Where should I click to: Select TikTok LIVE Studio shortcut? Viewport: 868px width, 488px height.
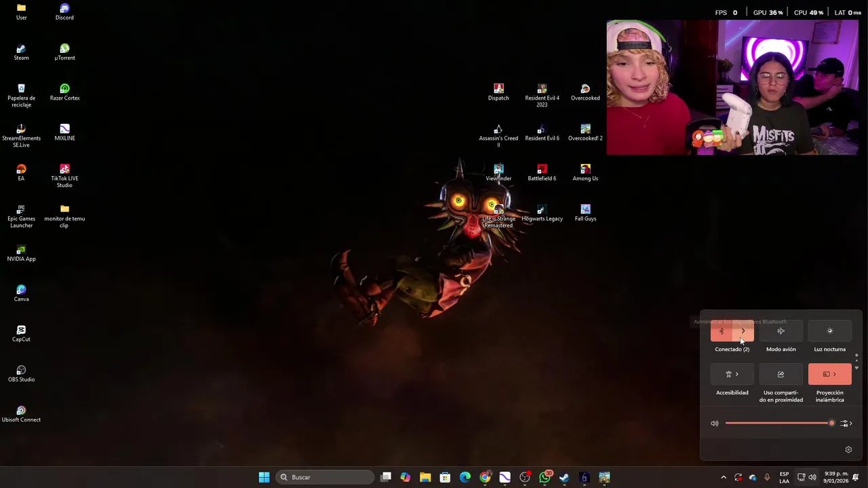[x=64, y=176]
